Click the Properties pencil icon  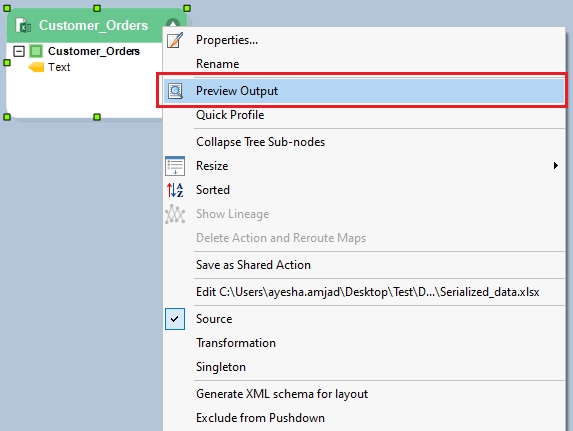(175, 40)
